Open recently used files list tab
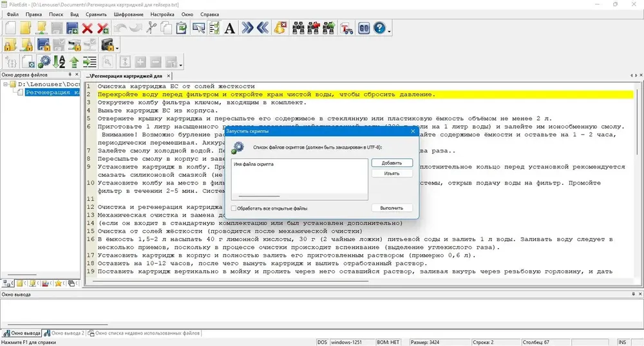 pyautogui.click(x=144, y=333)
